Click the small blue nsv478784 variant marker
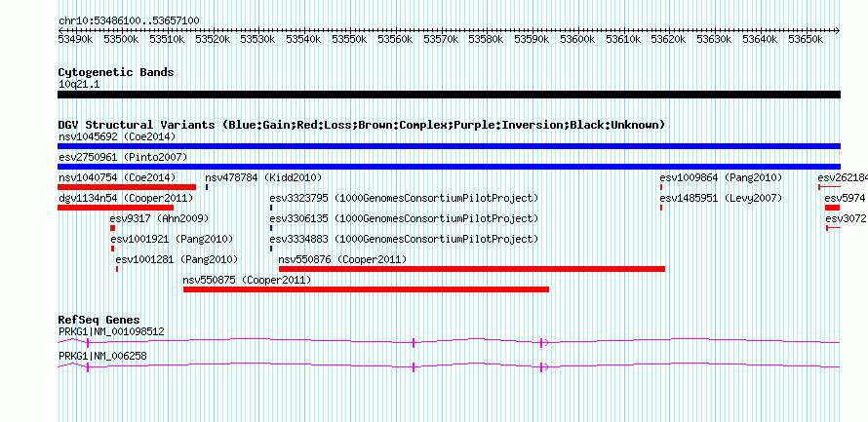 (207, 187)
